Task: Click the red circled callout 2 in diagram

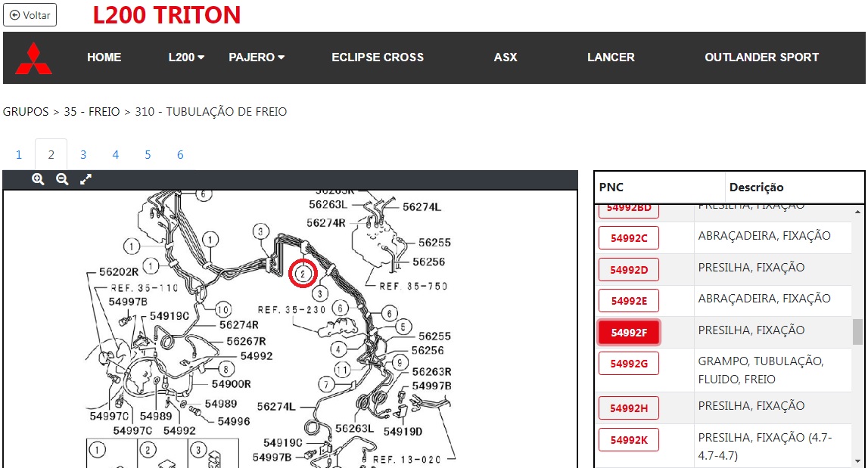Action: (x=303, y=273)
